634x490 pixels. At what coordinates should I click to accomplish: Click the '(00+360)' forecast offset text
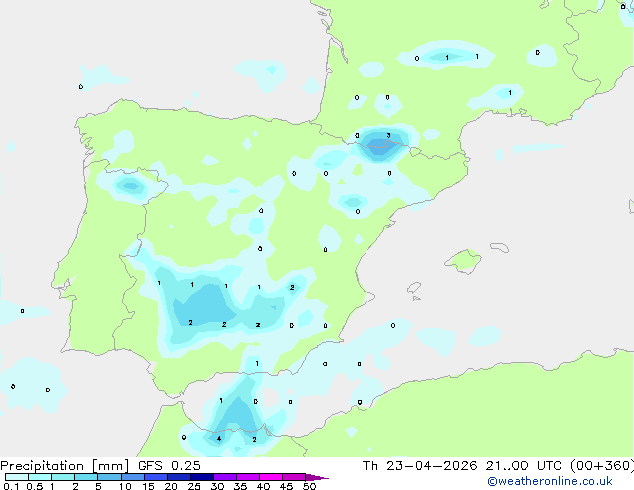(x=602, y=466)
